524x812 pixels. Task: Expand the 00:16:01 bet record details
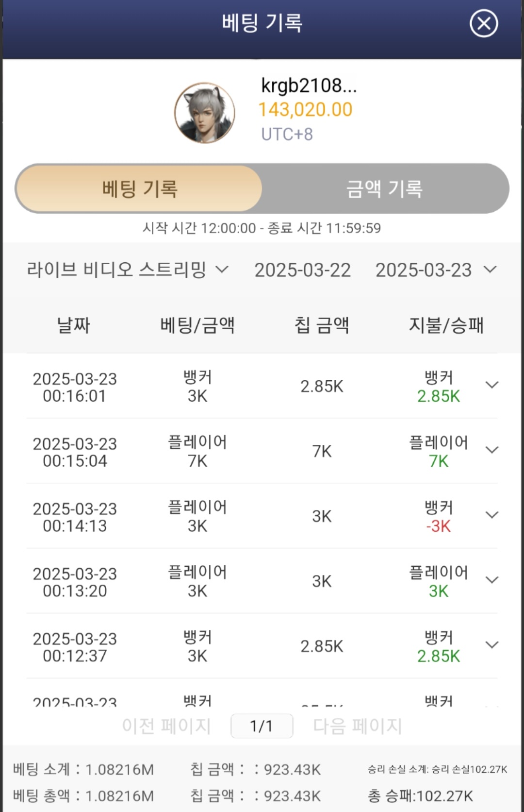[492, 385]
